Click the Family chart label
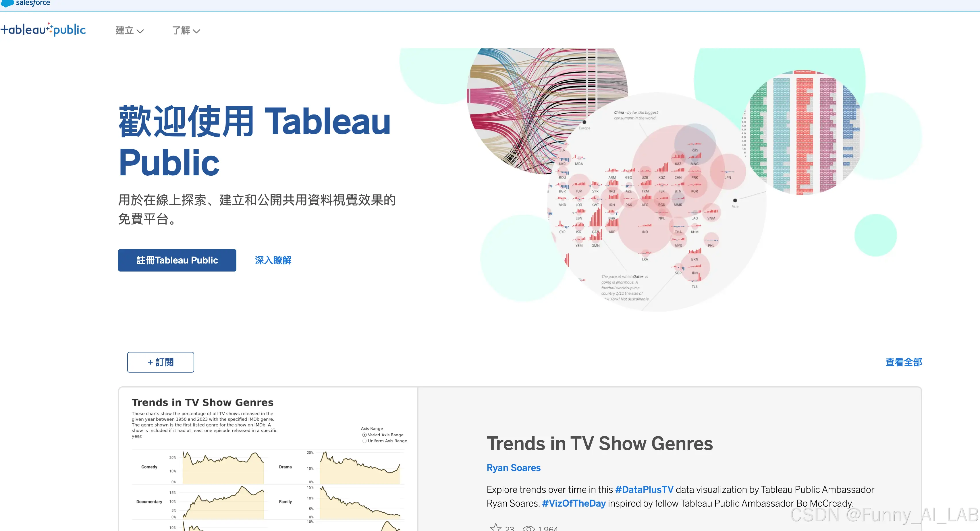 click(285, 502)
